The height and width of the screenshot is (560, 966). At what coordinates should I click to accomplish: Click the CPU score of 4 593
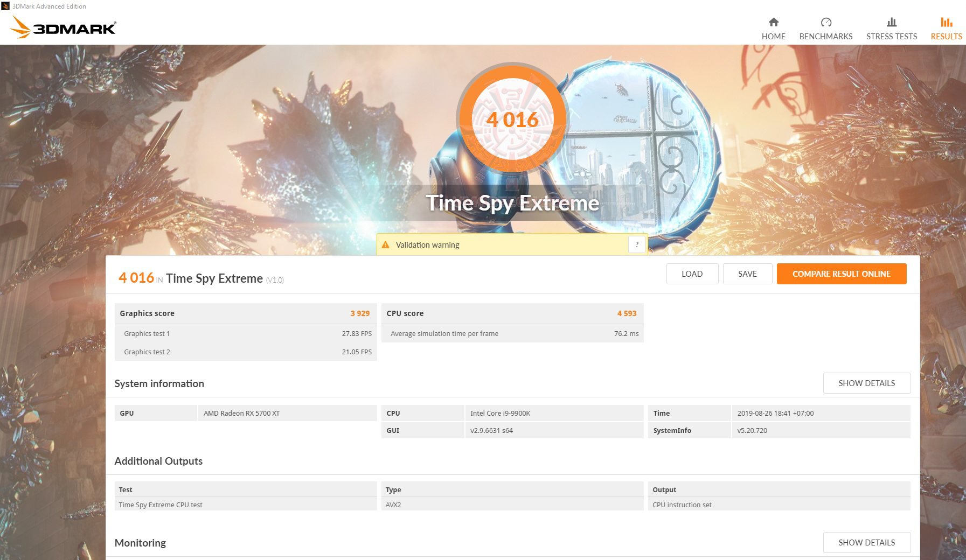[x=626, y=313]
